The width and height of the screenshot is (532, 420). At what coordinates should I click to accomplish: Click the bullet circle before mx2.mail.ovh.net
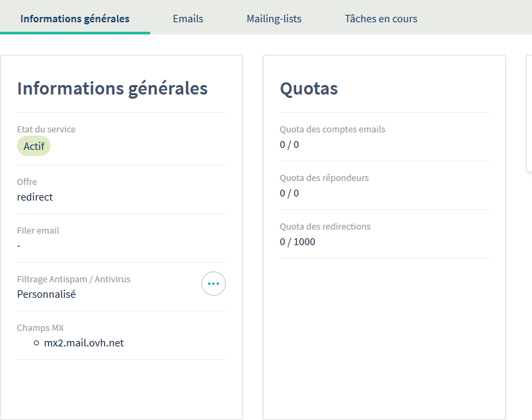pyautogui.click(x=37, y=343)
